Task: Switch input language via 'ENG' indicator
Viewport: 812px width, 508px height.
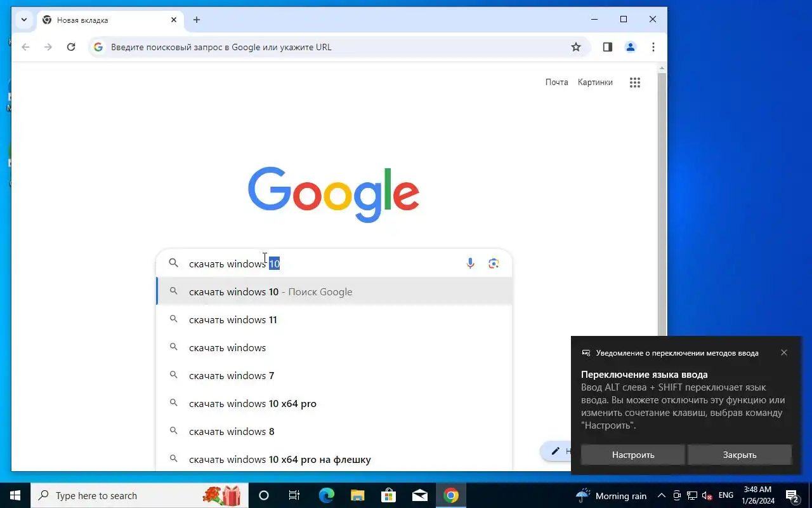Action: (x=726, y=495)
